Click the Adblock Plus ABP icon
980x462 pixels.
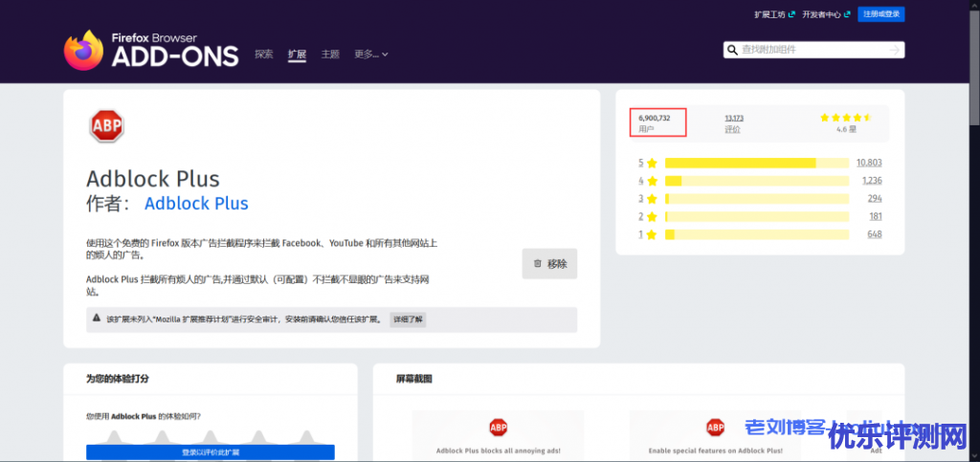pyautogui.click(x=106, y=125)
